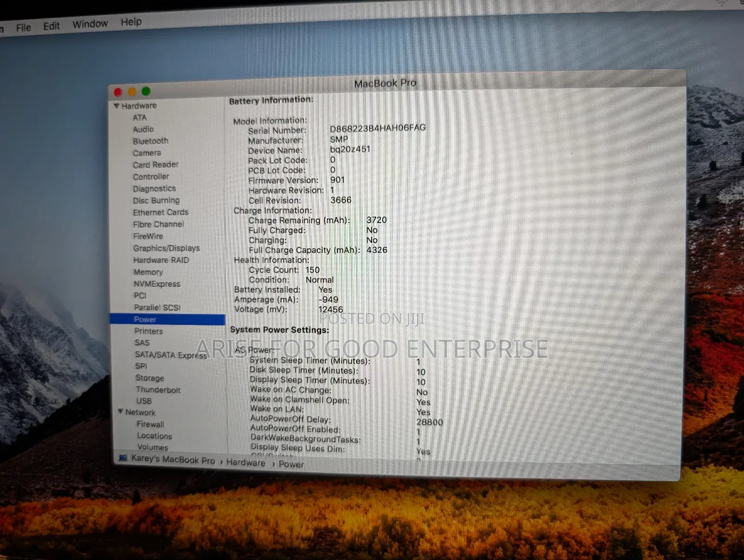Select Card Reader in the sidebar
The image size is (744, 560).
pyautogui.click(x=156, y=165)
